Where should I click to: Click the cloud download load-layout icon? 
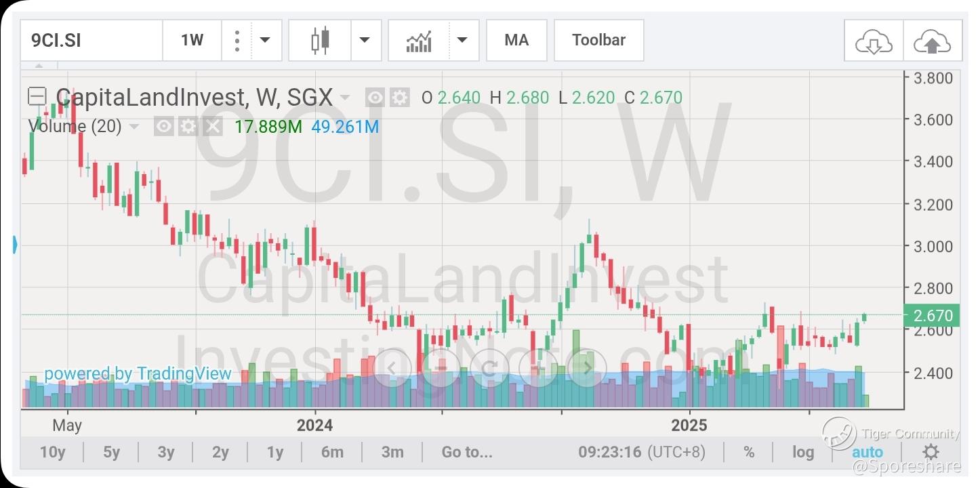(x=874, y=41)
